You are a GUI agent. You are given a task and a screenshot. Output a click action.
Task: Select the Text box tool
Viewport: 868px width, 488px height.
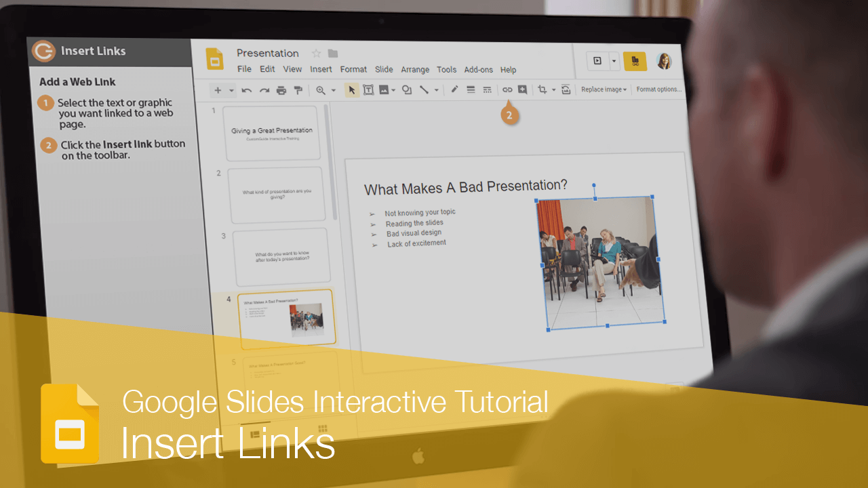pos(368,89)
